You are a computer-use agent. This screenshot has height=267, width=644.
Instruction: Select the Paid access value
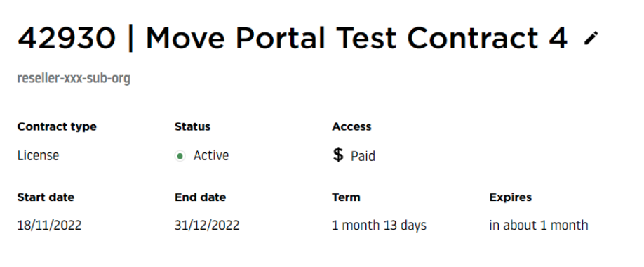[363, 156]
